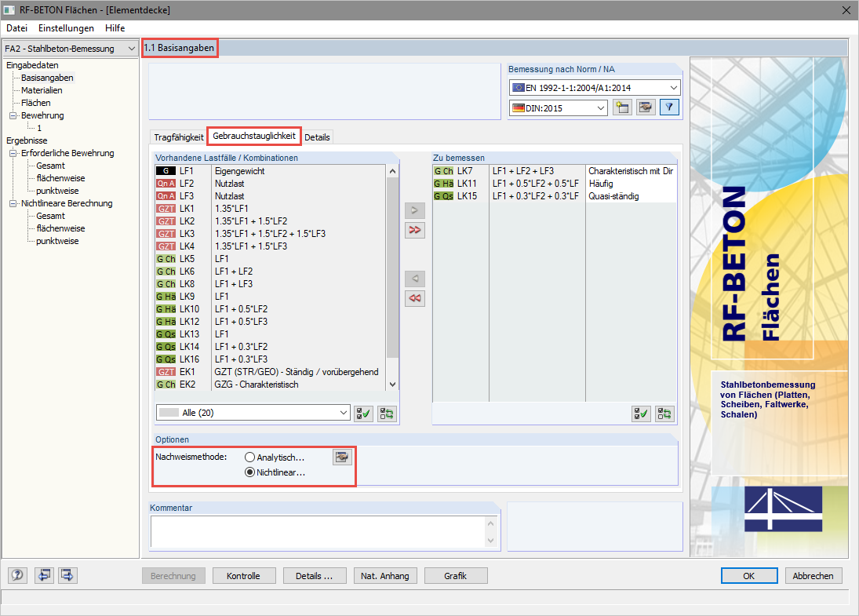This screenshot has height=616, width=859.
Task: Switch to the Gebrauchstauglichkeit tab
Action: (254, 136)
